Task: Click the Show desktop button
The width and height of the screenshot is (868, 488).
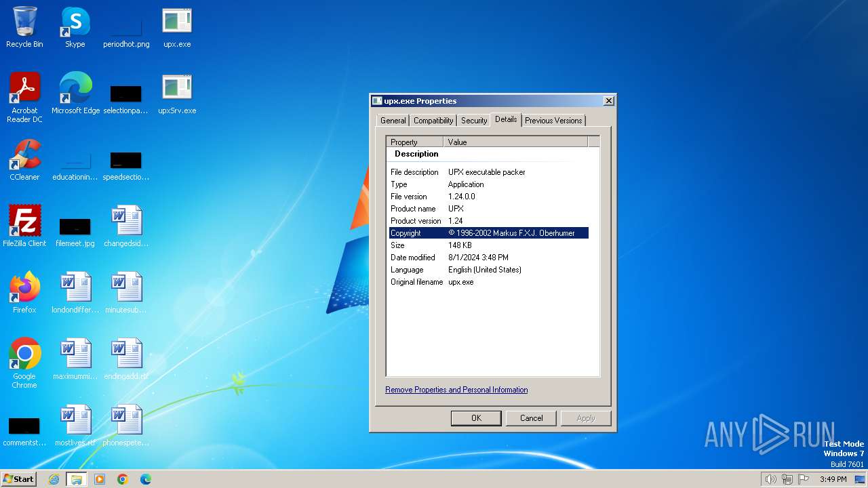Action: pos(861,479)
